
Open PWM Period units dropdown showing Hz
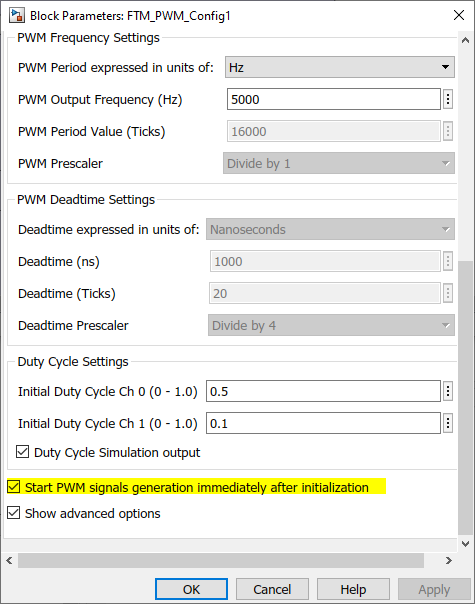point(340,67)
